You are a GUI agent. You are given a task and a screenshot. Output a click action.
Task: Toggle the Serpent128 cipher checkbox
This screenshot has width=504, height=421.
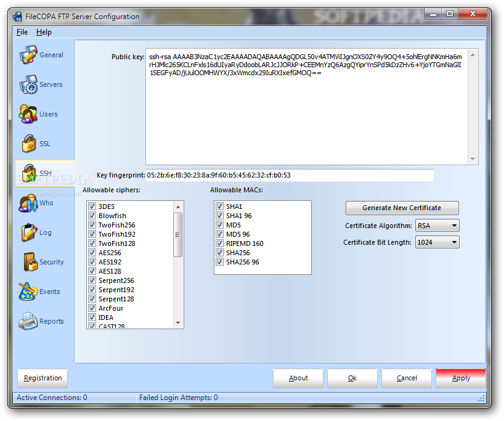[92, 299]
